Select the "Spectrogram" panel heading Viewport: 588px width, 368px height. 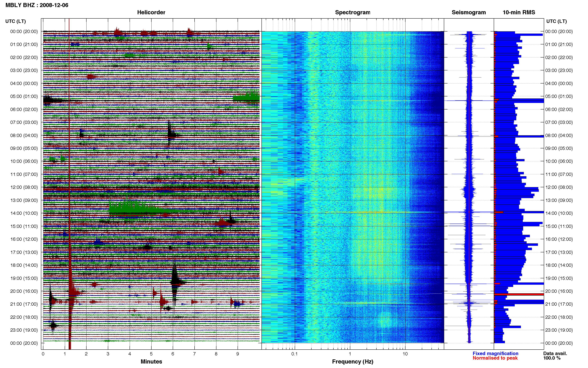click(353, 12)
